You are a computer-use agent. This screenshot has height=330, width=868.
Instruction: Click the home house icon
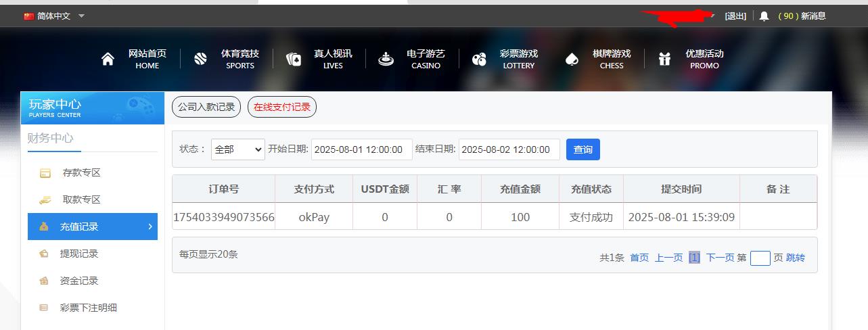[x=108, y=60]
